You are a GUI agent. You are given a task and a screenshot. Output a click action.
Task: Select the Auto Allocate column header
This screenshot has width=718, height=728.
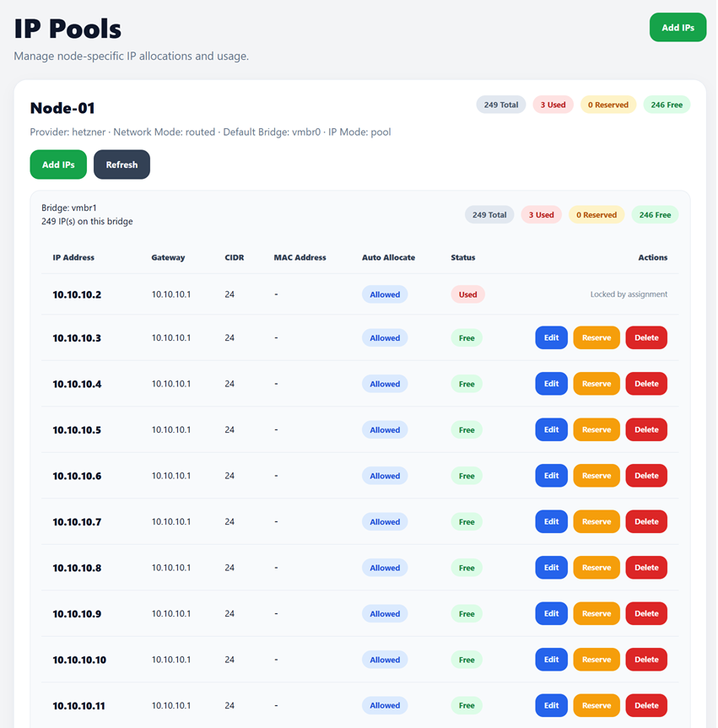[388, 257]
